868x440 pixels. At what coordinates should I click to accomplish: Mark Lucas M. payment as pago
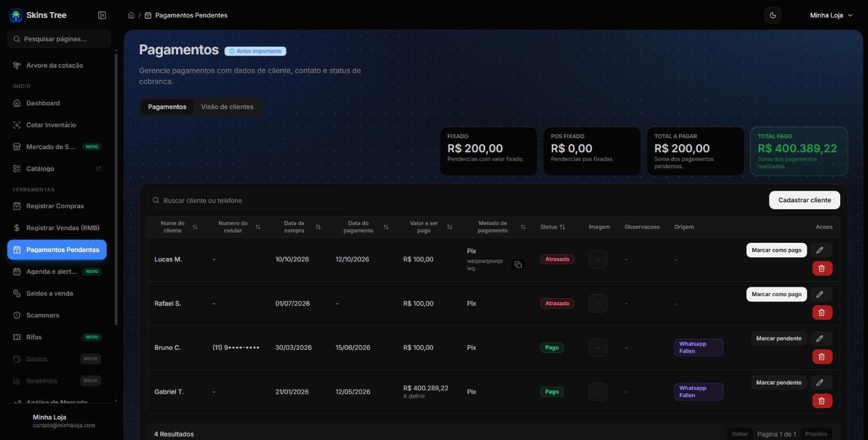[x=777, y=250]
